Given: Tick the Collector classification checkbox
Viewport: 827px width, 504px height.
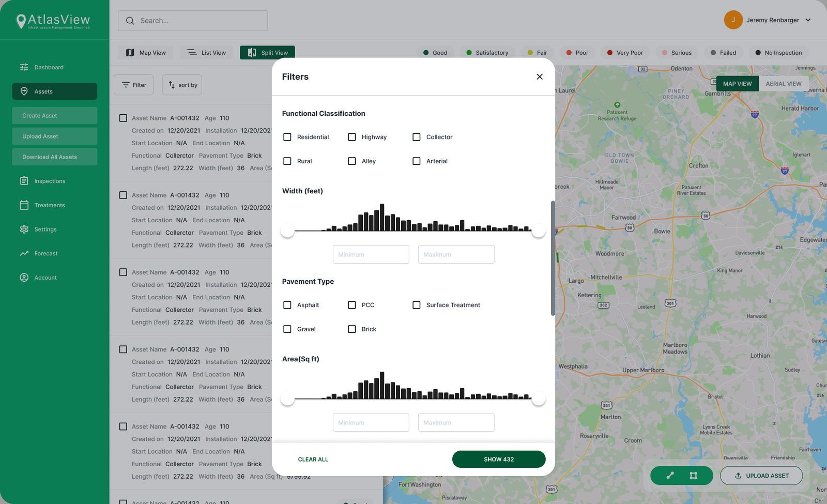Looking at the screenshot, I should pyautogui.click(x=417, y=137).
